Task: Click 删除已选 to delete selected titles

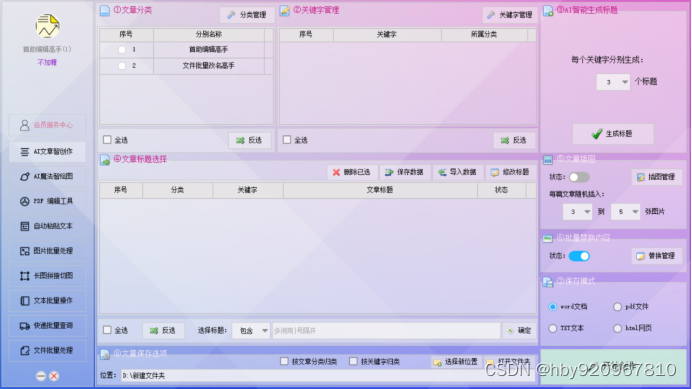Action: (352, 172)
